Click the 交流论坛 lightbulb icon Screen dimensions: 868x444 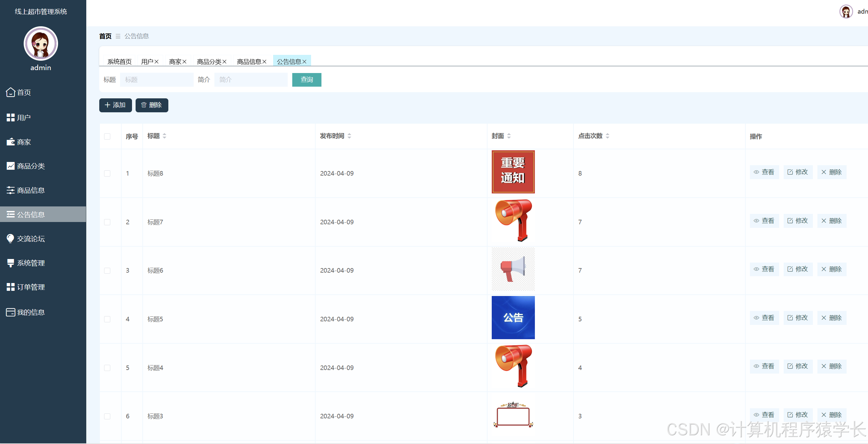(10, 238)
